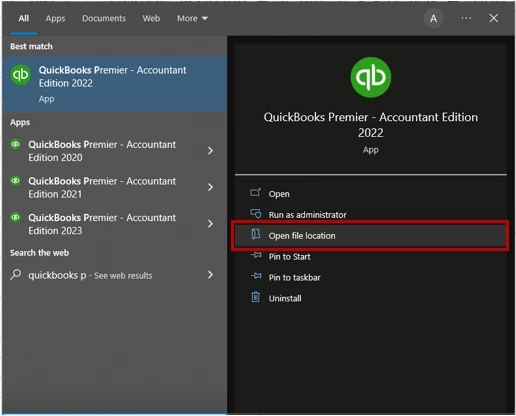Click the user account avatar A
The width and height of the screenshot is (516, 416).
click(433, 18)
